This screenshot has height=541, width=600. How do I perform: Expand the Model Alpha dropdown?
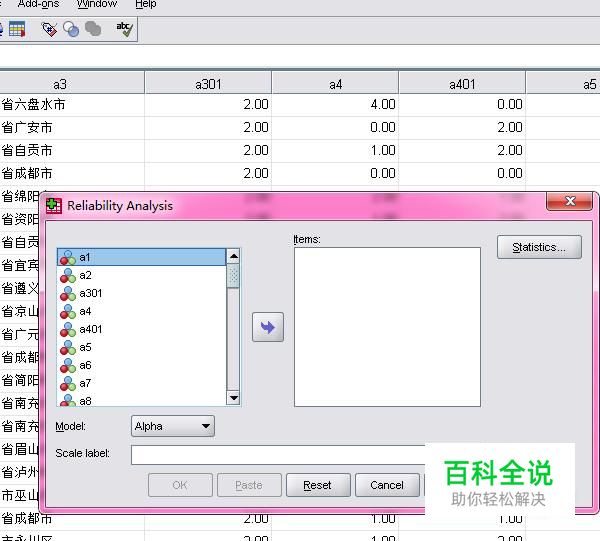173,426
